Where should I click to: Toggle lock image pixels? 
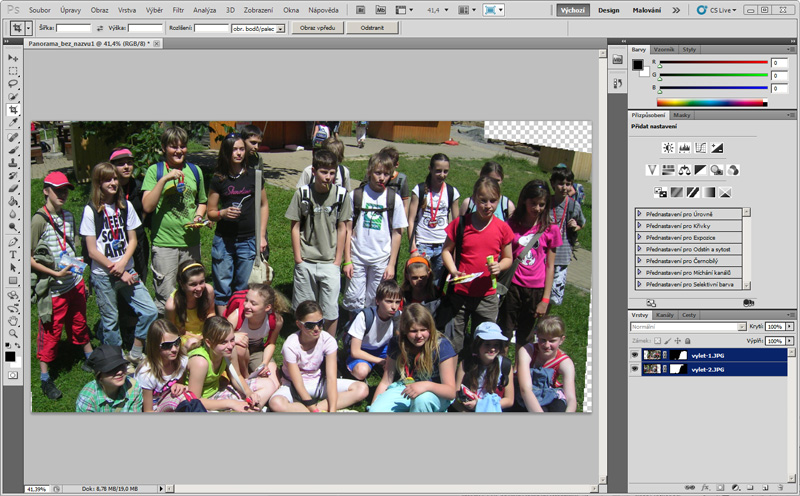[x=668, y=340]
